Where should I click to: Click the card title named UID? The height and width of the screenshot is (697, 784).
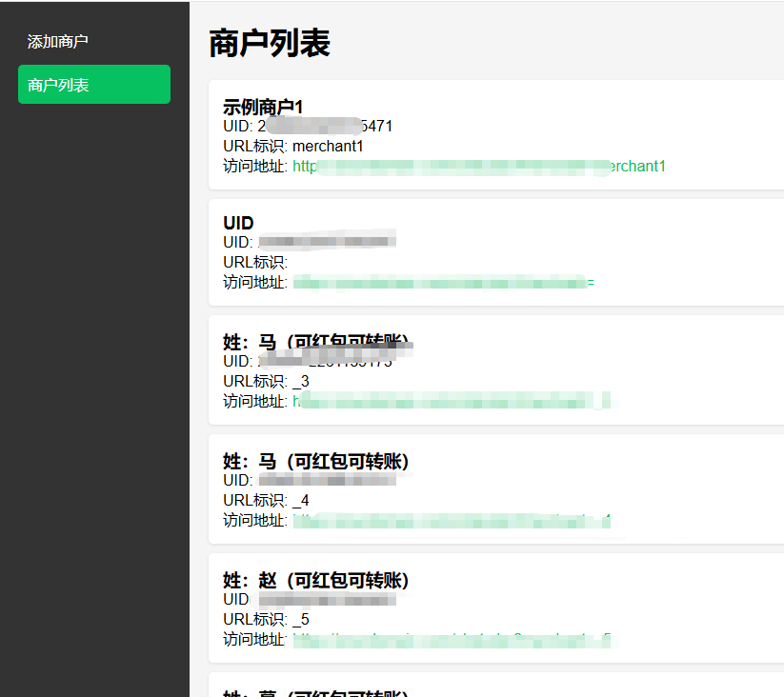coord(238,223)
